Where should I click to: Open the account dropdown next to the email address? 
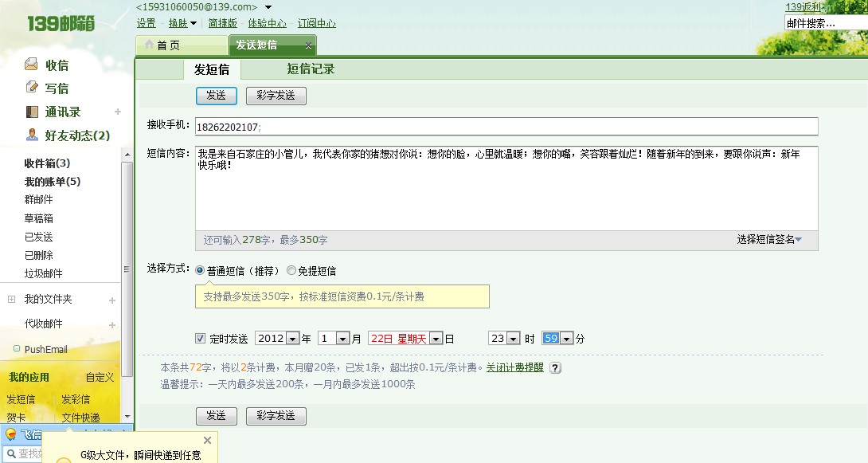268,6
